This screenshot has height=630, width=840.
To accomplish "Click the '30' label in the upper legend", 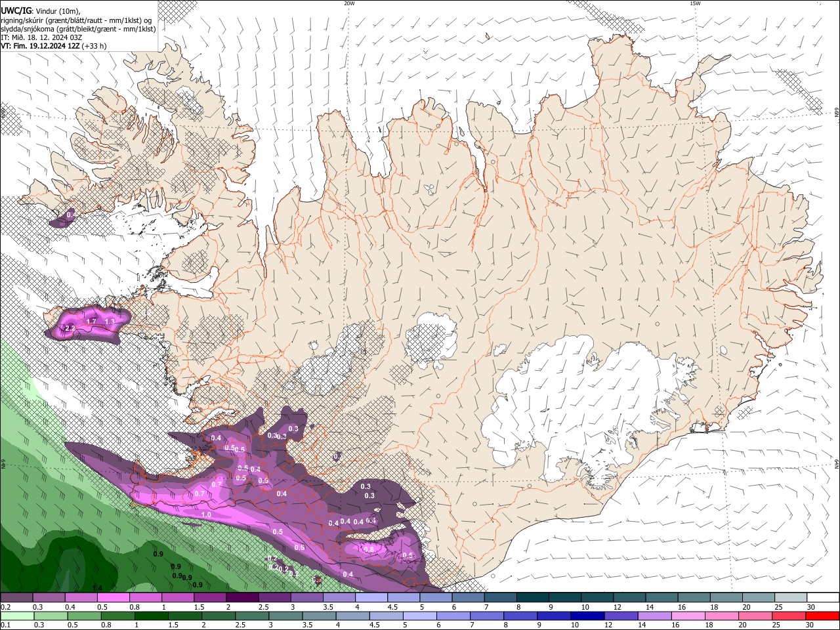I will [811, 607].
